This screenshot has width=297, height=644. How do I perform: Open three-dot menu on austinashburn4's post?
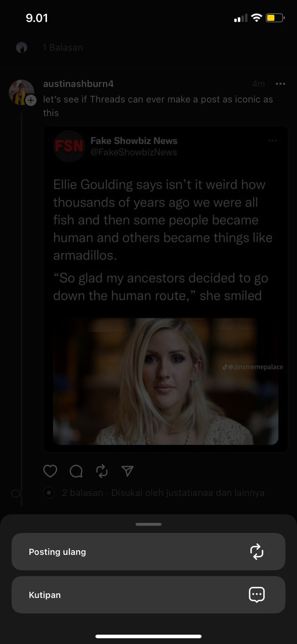coord(280,84)
